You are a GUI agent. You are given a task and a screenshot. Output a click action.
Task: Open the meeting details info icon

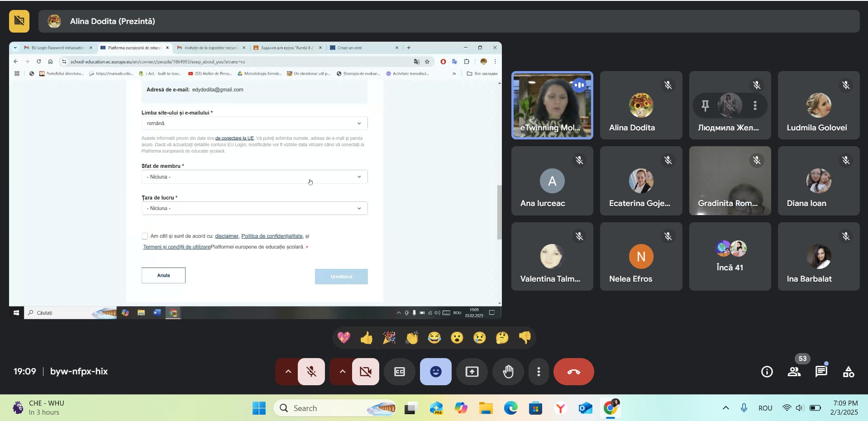pos(767,372)
